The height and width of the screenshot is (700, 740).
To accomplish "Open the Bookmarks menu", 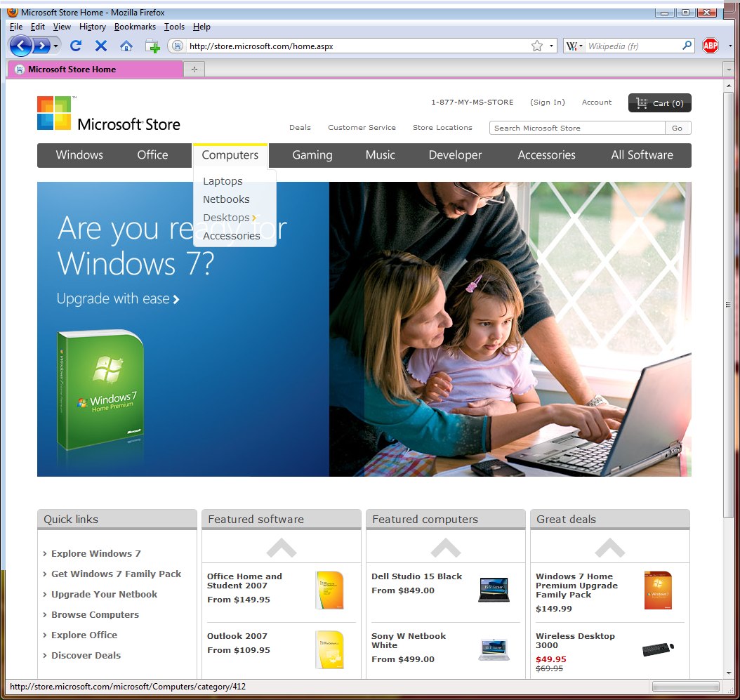I will [x=135, y=27].
